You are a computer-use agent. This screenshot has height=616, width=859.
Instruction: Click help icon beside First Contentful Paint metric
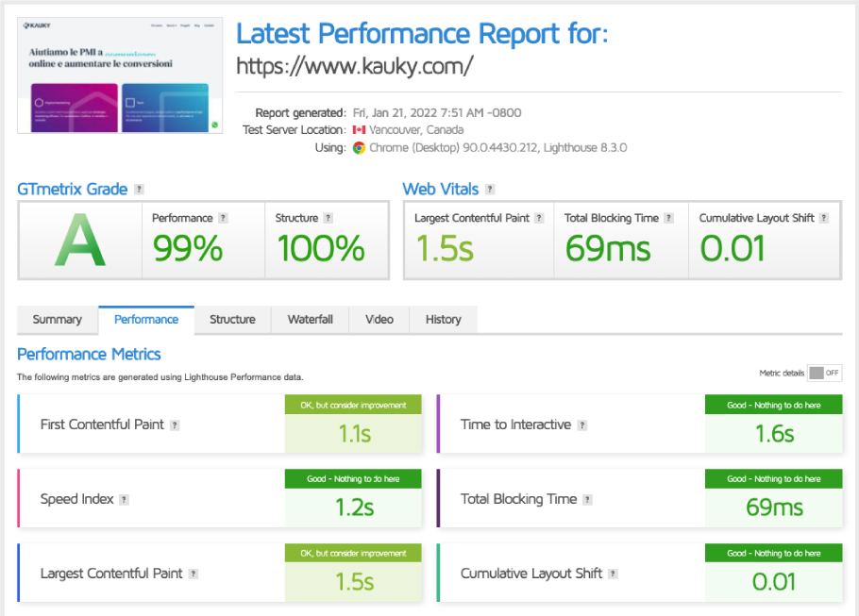175,425
